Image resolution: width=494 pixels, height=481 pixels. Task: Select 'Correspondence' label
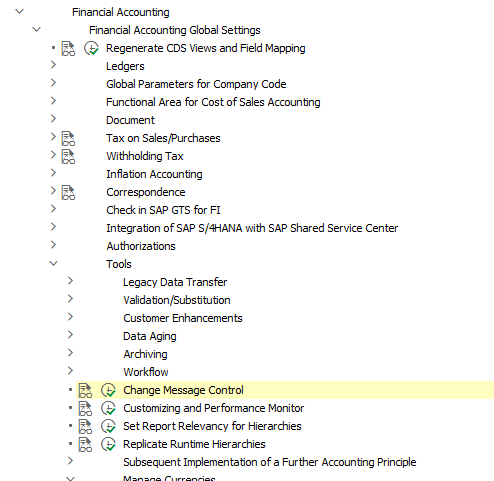coord(146,192)
